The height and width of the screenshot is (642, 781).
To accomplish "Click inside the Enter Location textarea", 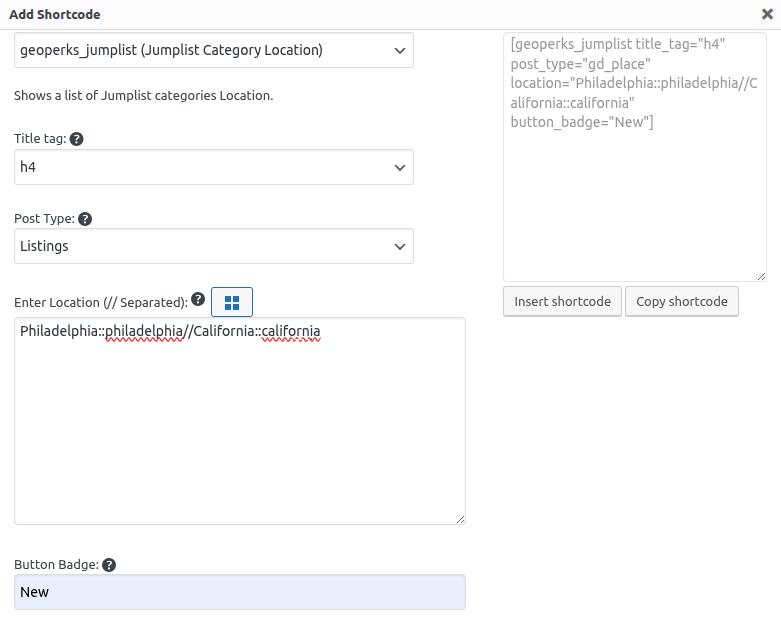I will [x=240, y=430].
